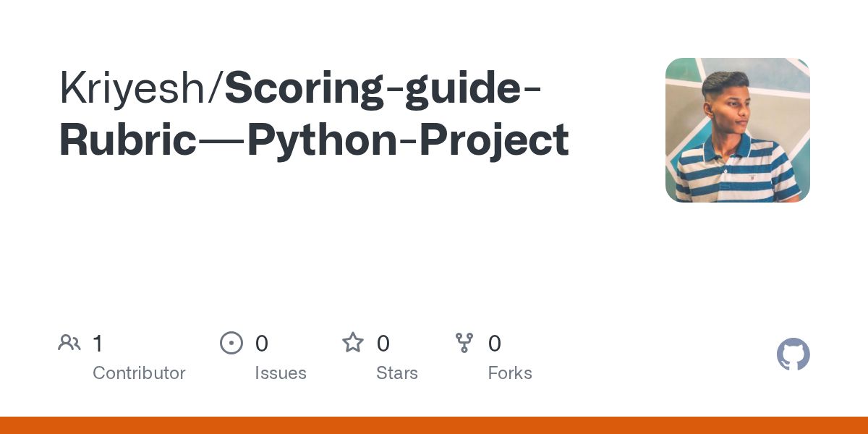Click the contributor count 1

(98, 343)
